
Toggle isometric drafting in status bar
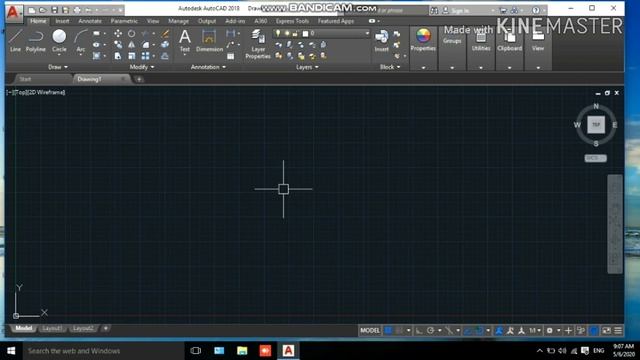(449, 331)
